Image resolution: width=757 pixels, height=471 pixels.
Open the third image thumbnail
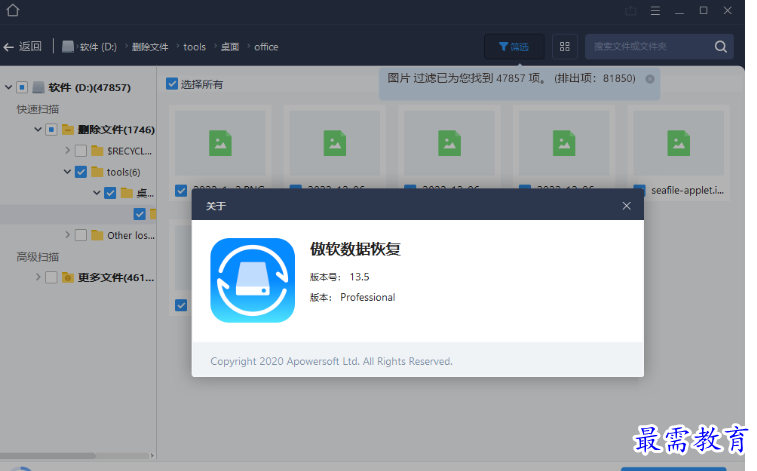449,143
